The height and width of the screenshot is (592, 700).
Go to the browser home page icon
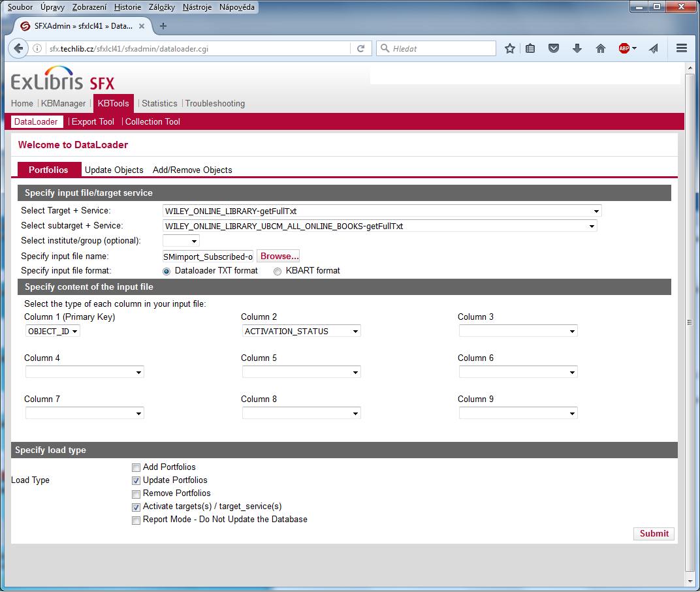click(601, 49)
